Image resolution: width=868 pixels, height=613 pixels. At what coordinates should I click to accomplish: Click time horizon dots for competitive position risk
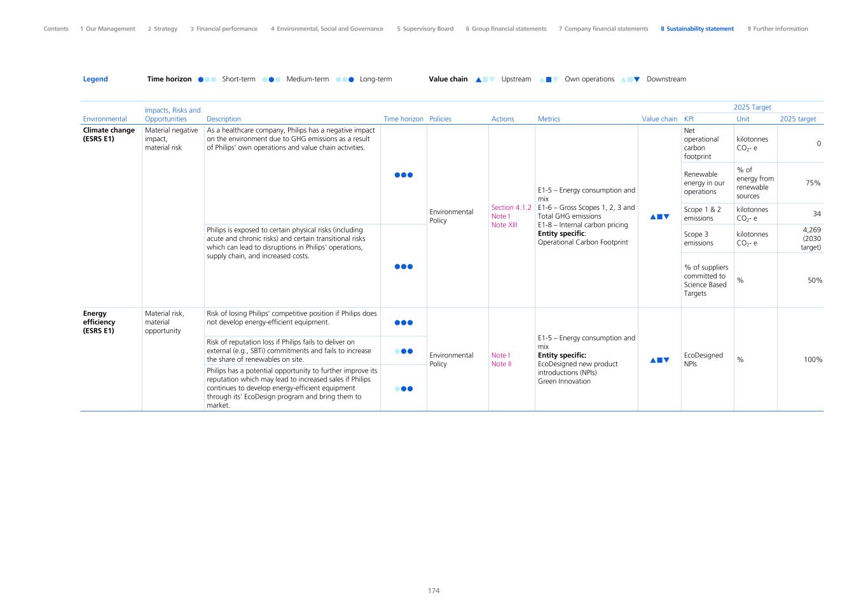pyautogui.click(x=404, y=322)
